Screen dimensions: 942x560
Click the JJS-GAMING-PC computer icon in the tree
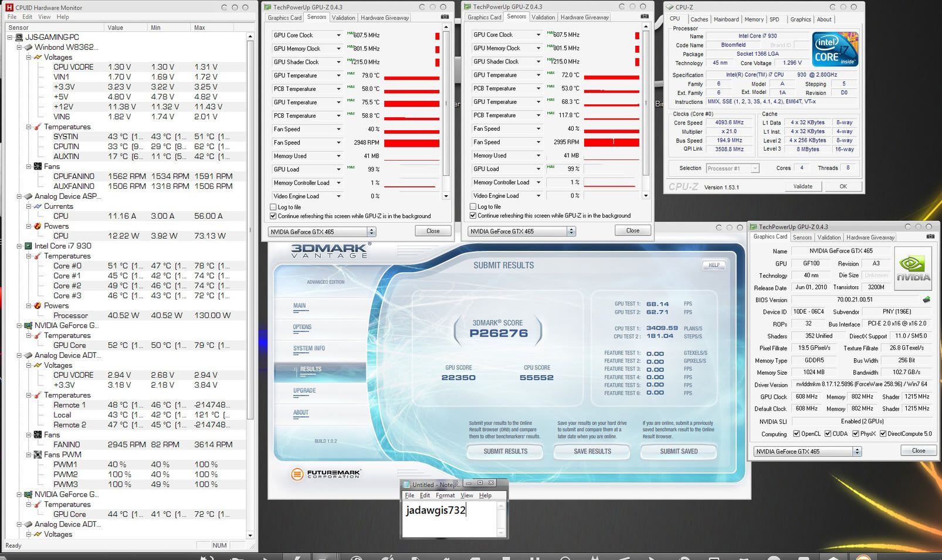[19, 37]
